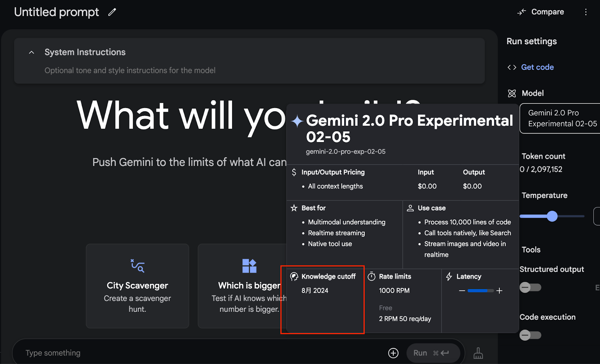Click the attachment plus icon near the prompt box
Screen dimensions: 600x364
393,353
